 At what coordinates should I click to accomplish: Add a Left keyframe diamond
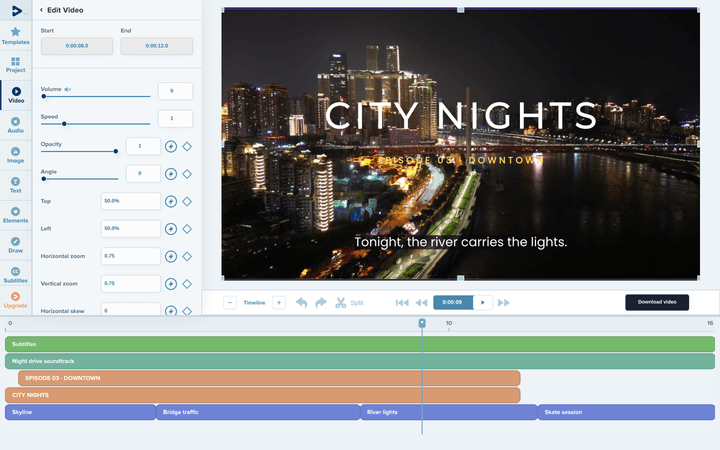187,229
